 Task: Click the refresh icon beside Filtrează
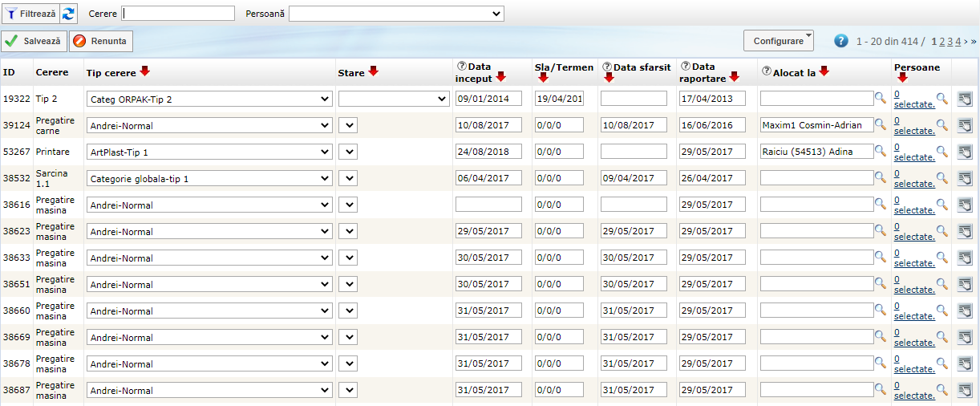coord(69,14)
